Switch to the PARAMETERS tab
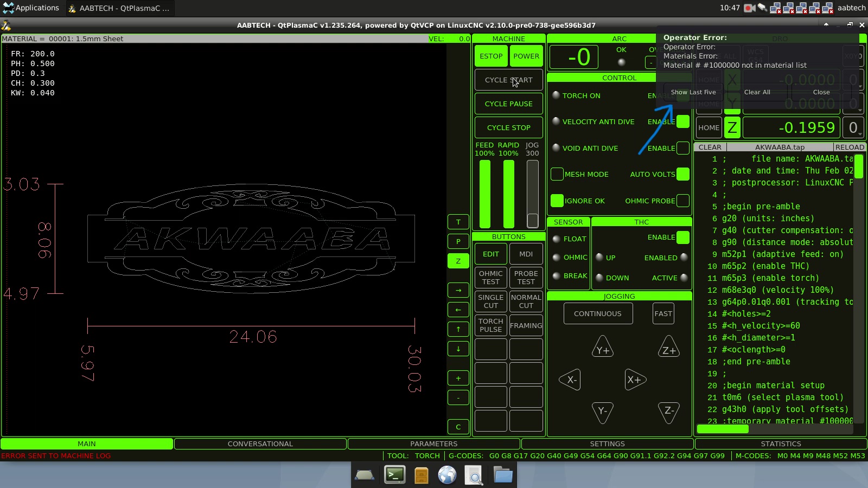 pos(434,444)
